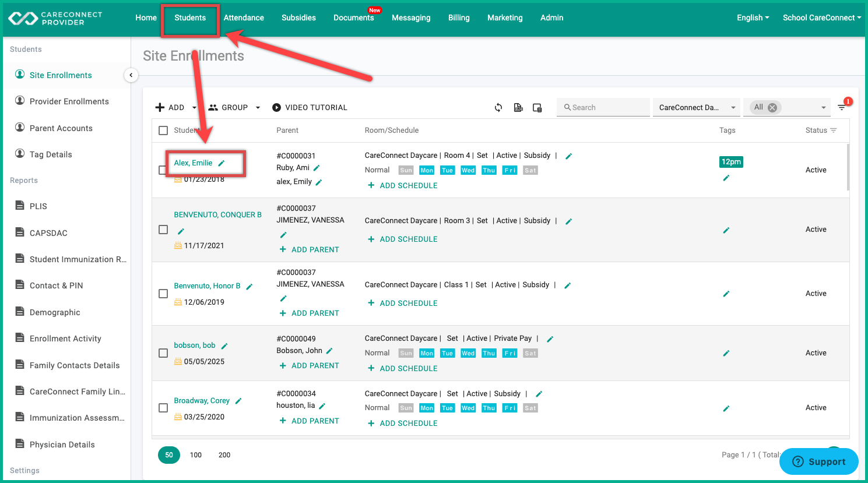This screenshot has width=868, height=483.
Task: Open the Physician Details report
Action: point(62,445)
